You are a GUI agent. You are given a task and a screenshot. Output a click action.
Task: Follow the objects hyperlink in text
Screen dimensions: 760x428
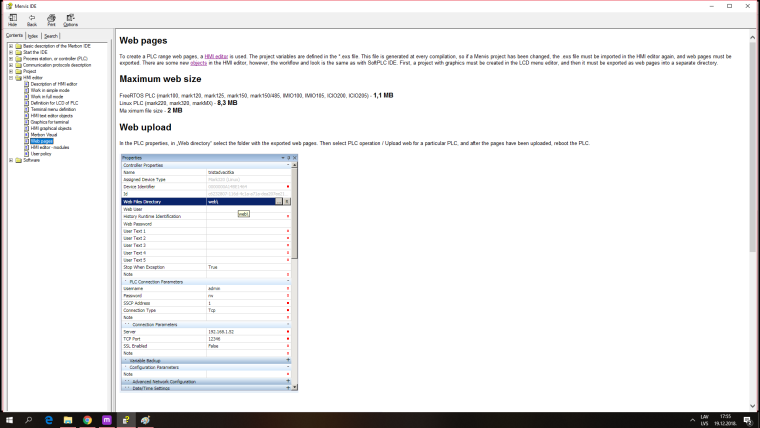coord(198,63)
